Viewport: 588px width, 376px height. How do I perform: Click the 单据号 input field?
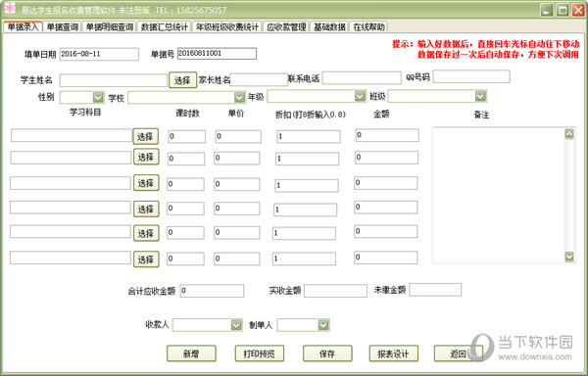[217, 54]
